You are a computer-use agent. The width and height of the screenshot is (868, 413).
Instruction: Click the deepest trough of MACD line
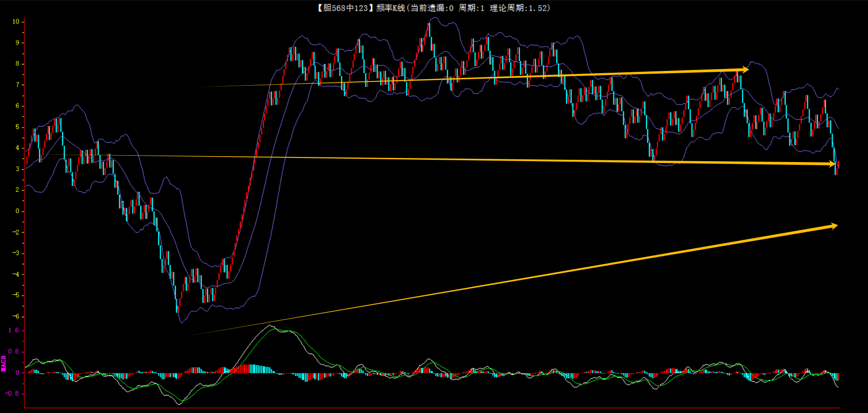point(179,404)
